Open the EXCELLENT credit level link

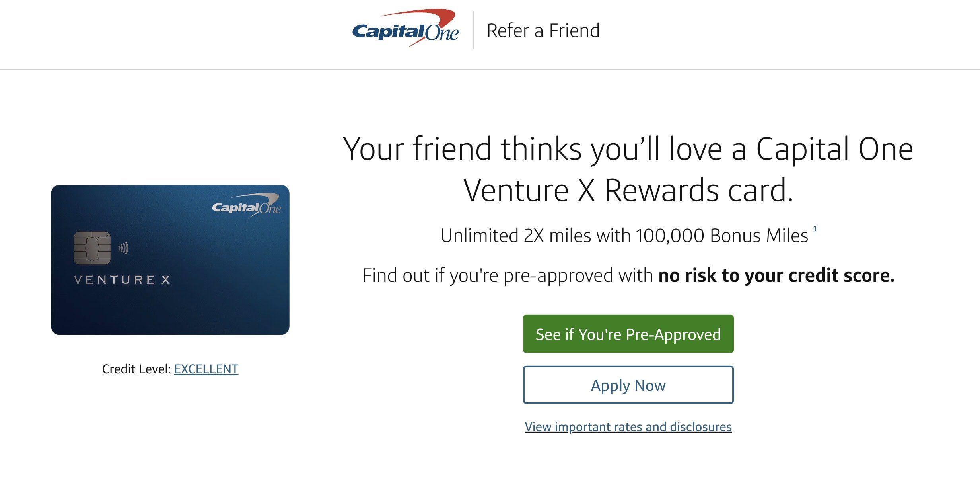(x=206, y=369)
